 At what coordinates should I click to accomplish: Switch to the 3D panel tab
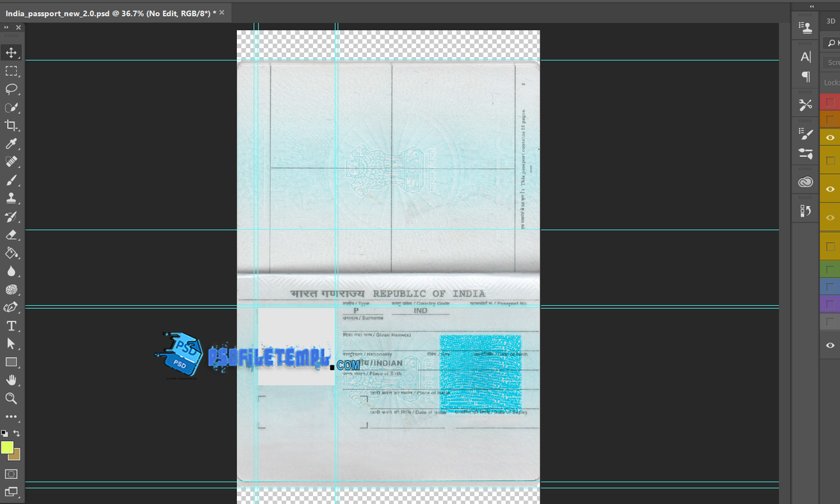831,21
